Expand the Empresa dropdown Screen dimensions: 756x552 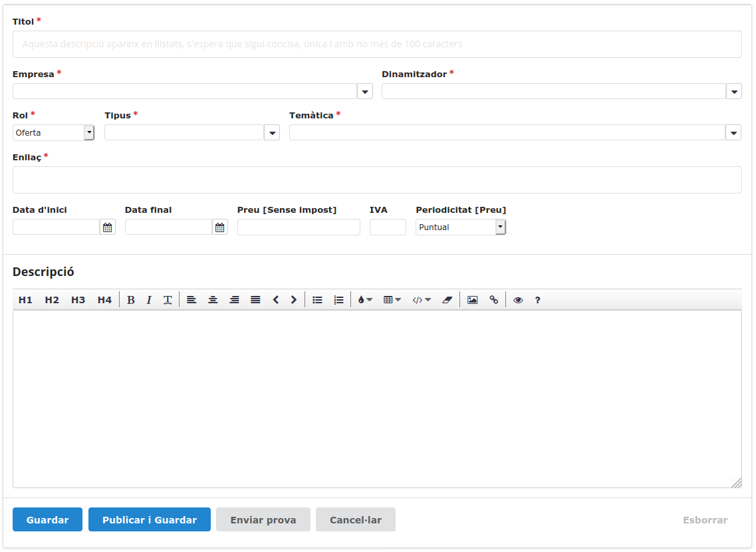[x=365, y=92]
